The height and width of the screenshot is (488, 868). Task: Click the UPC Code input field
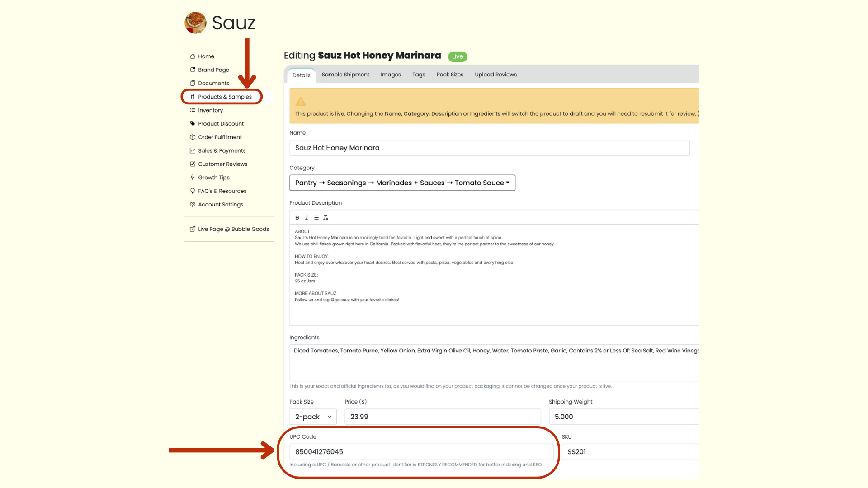point(421,452)
